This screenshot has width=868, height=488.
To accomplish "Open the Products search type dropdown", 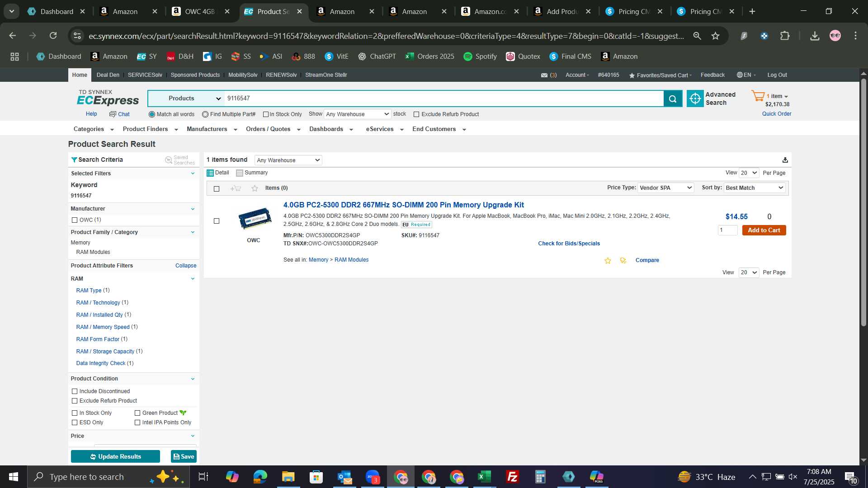I will coord(186,99).
